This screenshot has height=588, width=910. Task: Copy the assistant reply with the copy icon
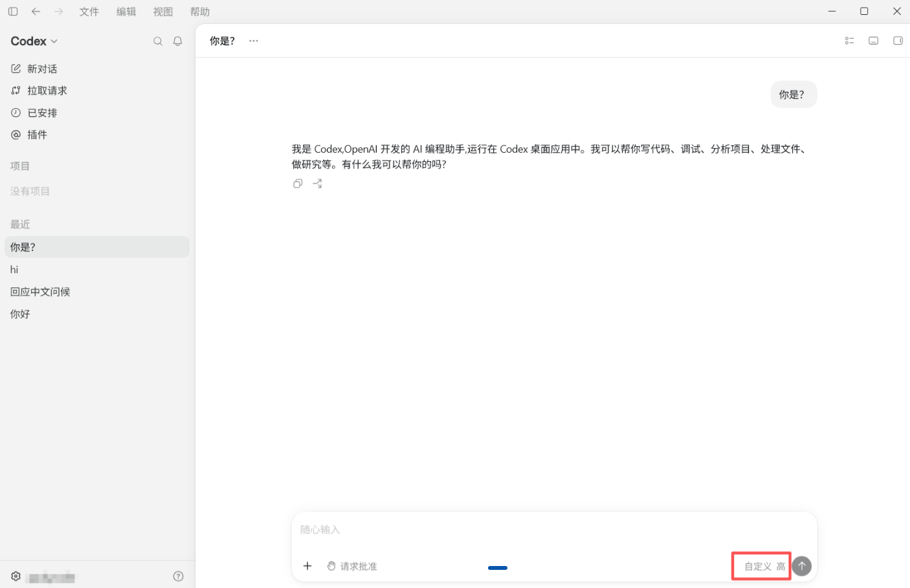[298, 184]
